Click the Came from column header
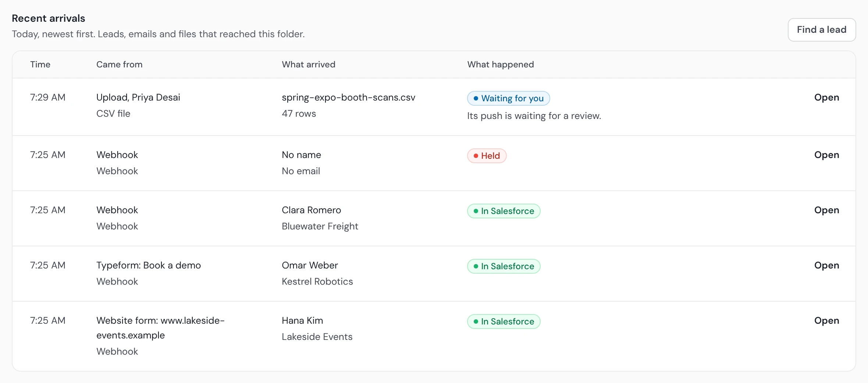Image resolution: width=868 pixels, height=383 pixels. (119, 65)
